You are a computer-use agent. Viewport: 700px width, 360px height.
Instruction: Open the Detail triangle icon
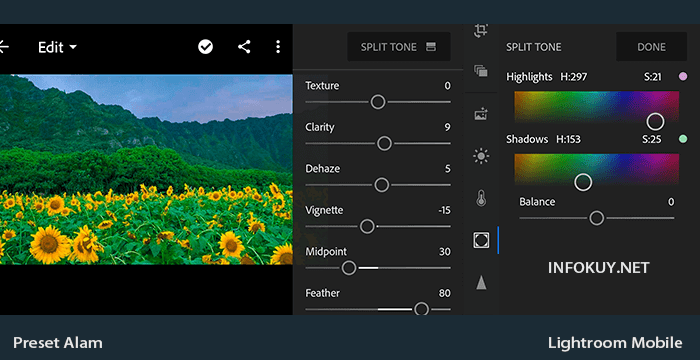tap(481, 282)
